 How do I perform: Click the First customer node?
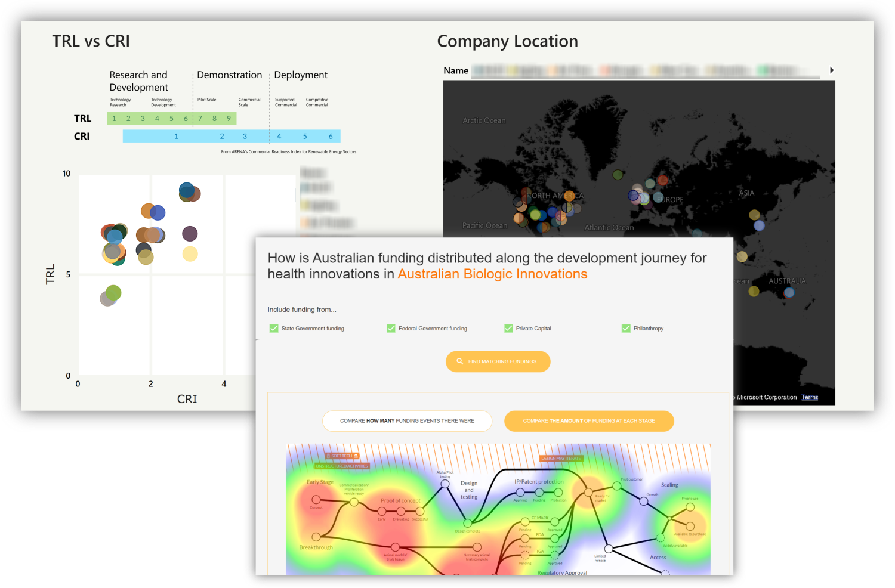point(618,486)
